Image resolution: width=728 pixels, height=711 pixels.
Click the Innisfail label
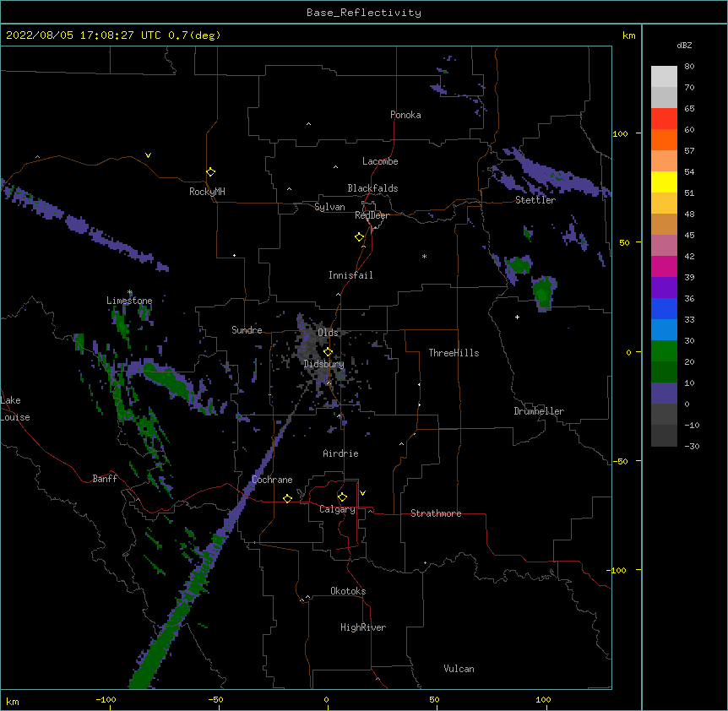(350, 275)
